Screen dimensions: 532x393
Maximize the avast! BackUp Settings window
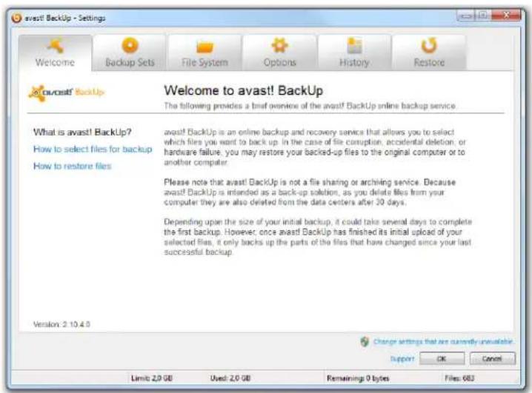tap(483, 16)
